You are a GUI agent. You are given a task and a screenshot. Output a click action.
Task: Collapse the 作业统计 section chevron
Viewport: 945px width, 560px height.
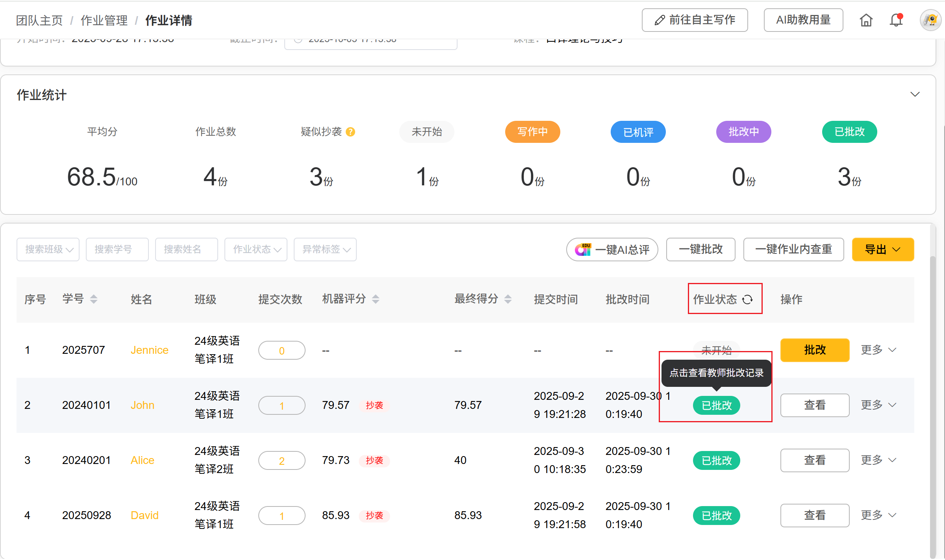[x=915, y=94]
